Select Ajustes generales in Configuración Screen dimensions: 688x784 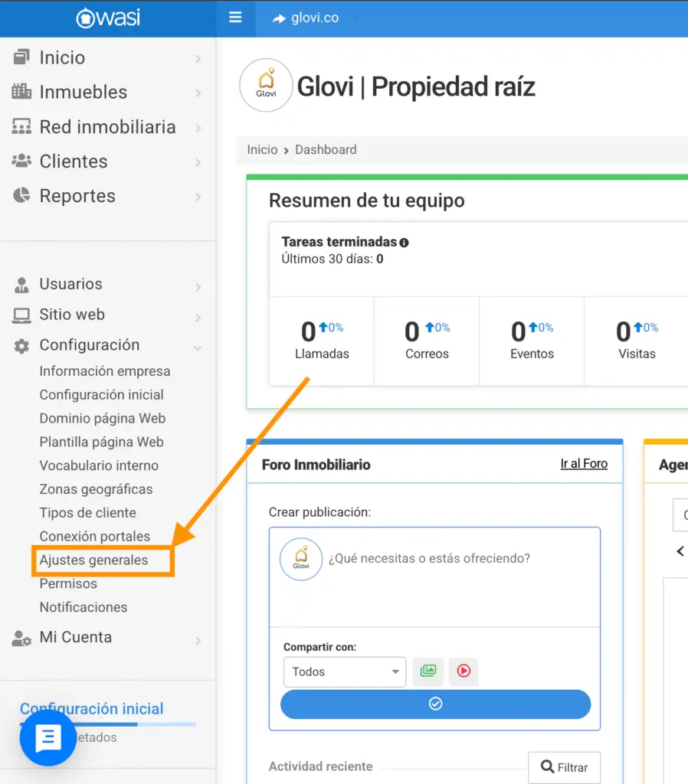point(93,560)
